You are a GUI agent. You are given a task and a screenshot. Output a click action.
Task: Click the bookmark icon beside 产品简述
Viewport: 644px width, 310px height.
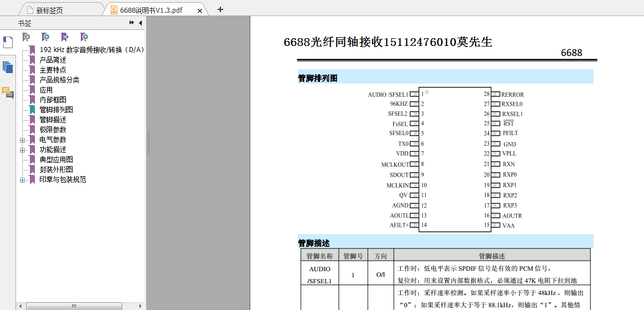point(32,60)
